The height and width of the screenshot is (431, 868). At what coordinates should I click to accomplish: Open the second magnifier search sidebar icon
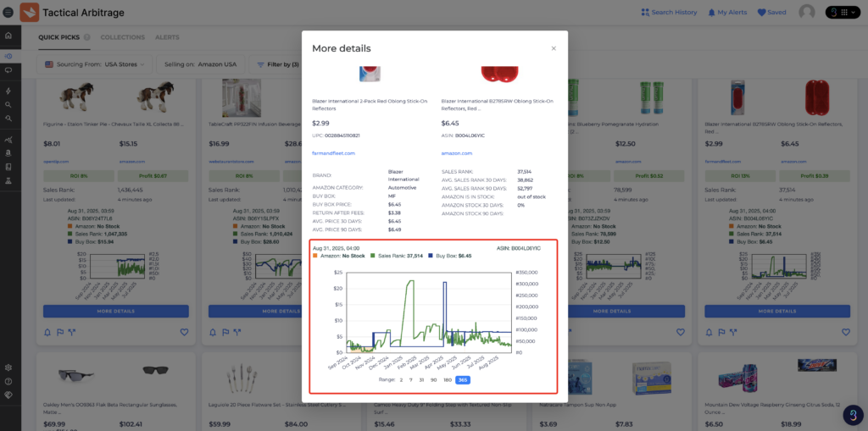click(8, 119)
